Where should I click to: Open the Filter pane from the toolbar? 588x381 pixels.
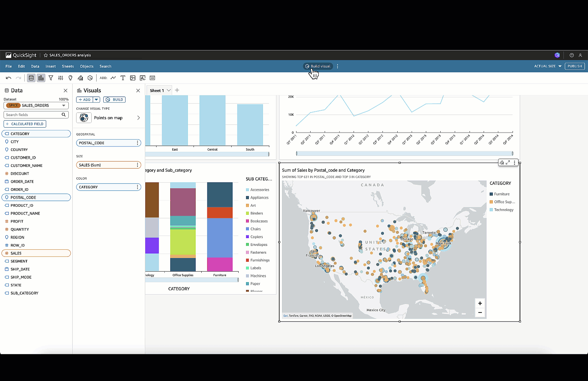51,78
